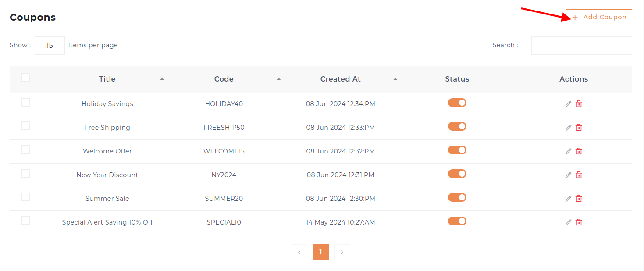Click the pencil icon for Free Shipping
The image size is (644, 271).
[x=568, y=128]
